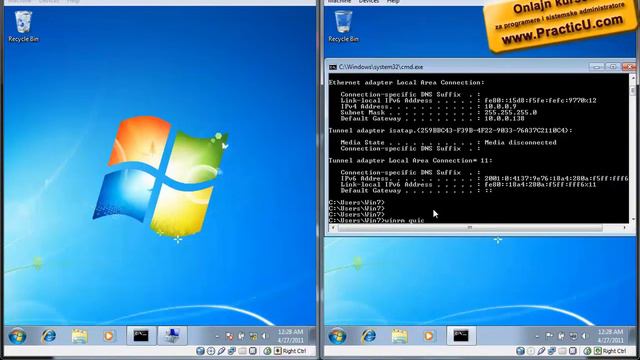Click the power plug tray icon in right VM
Image resolution: width=640 pixels, height=360 pixels.
click(562, 336)
